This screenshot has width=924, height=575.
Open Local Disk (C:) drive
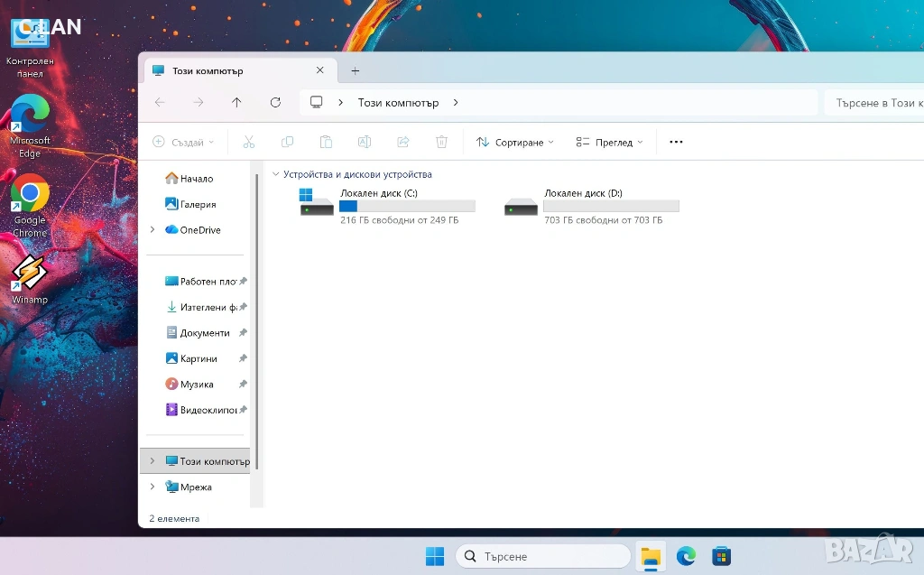point(388,206)
